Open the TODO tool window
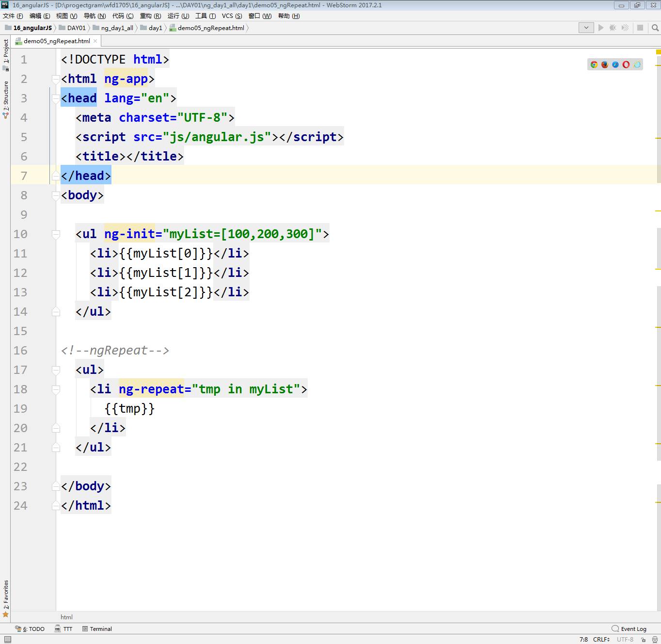 30,629
